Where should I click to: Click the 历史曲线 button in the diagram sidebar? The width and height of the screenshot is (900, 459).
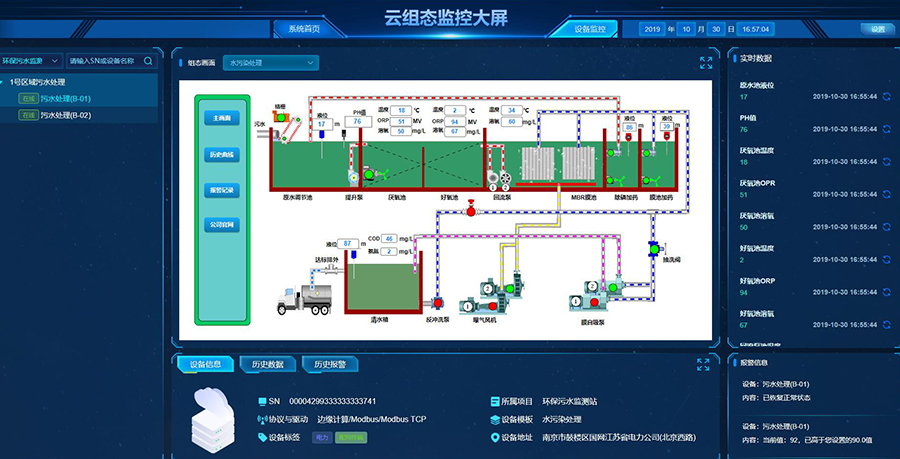point(222,154)
